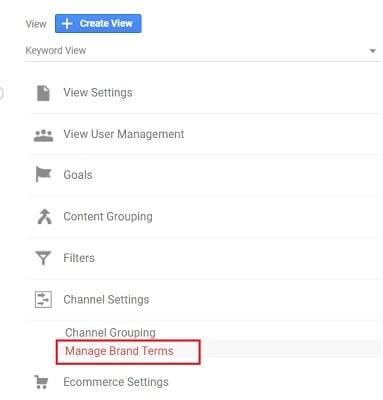Viewport: 383px width, 400px height.
Task: Click the Content Grouping figure icon
Action: pyautogui.click(x=44, y=216)
